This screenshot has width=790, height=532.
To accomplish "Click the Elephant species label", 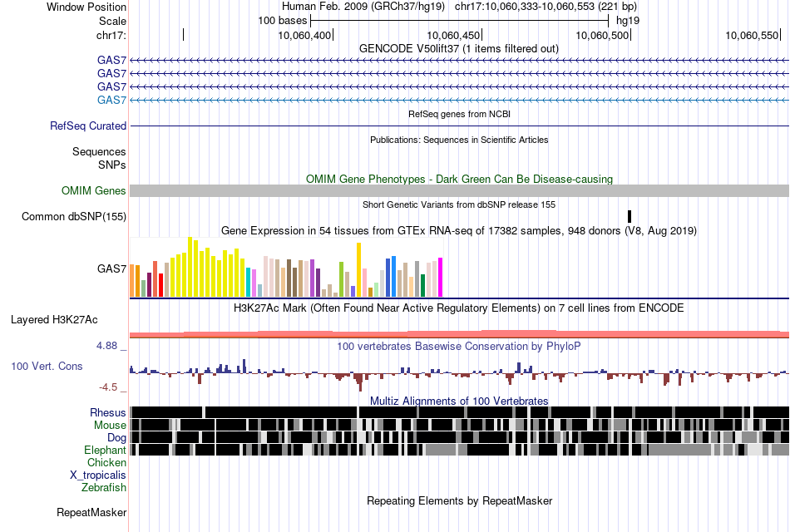I will 105,451.
